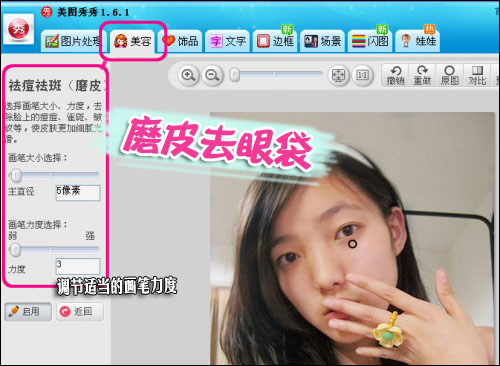
Task: Open the 边框 frames tab
Action: coord(275,41)
